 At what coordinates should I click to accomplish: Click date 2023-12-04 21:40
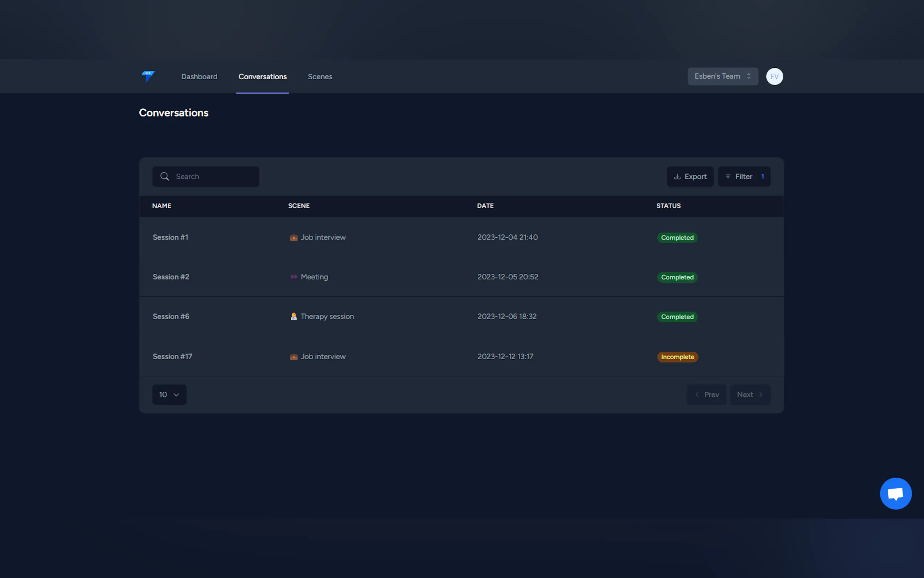pyautogui.click(x=507, y=237)
